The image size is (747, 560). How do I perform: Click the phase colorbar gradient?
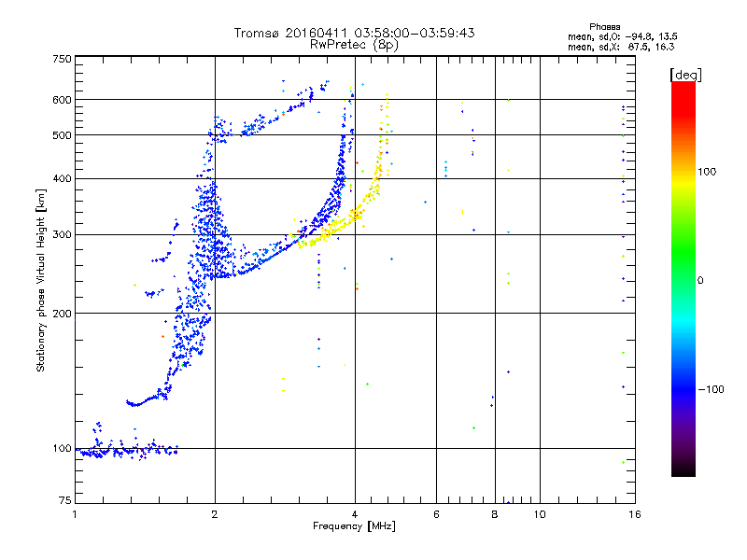[x=684, y=278]
